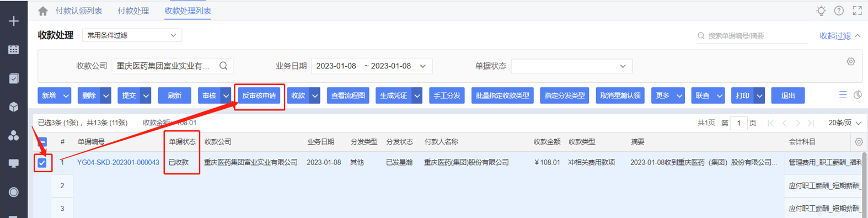Expand the 生成凭证 dropdown arrow
Screen dimensions: 868x218
tap(417, 95)
